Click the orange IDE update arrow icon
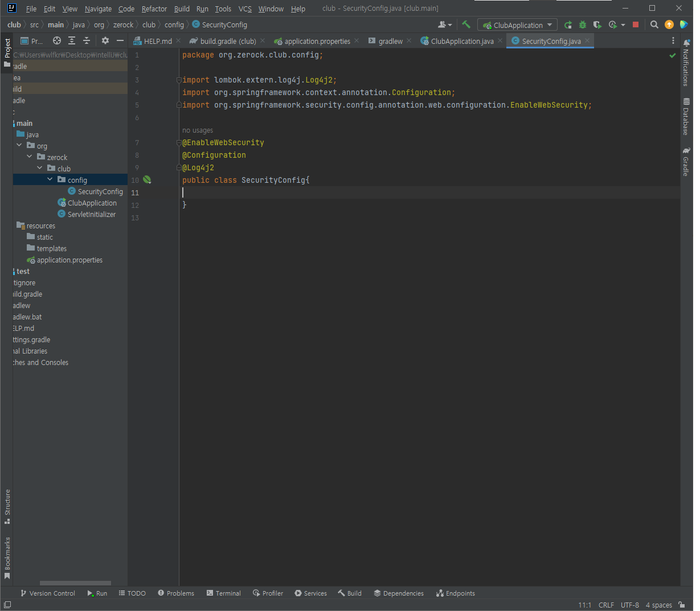Screen dimensions: 700x611 tap(669, 24)
